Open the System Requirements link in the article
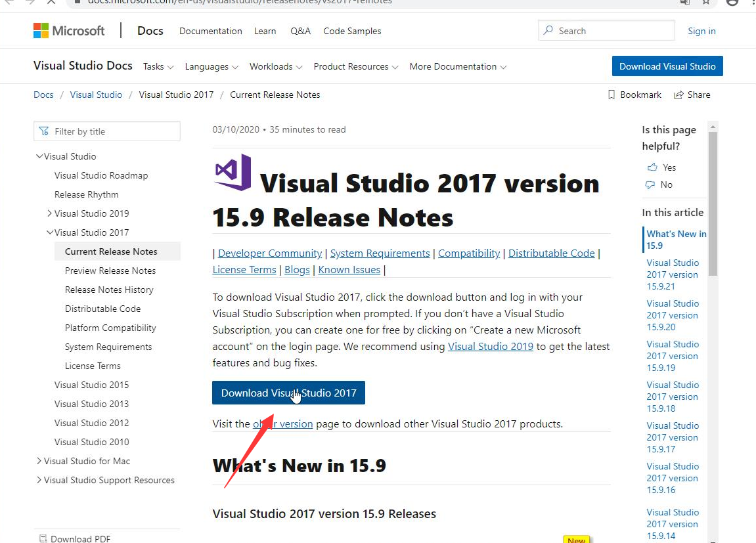Screen dimensions: 756x543 [380, 253]
